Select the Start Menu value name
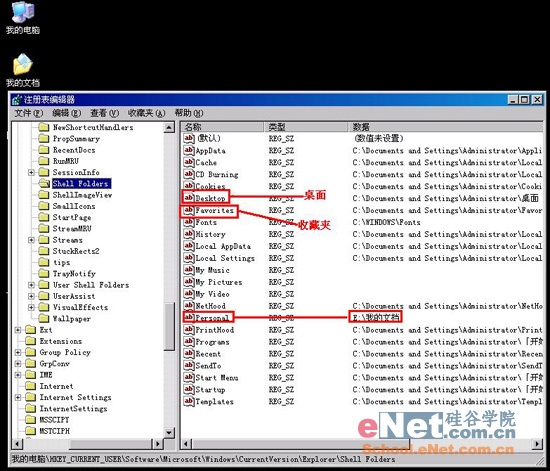The width and height of the screenshot is (550, 471). tap(217, 378)
